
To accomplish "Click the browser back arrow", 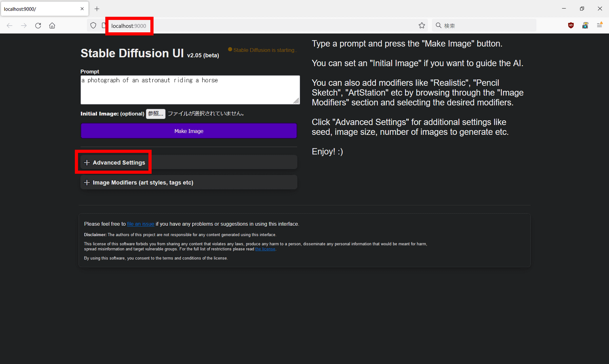I will tap(10, 26).
